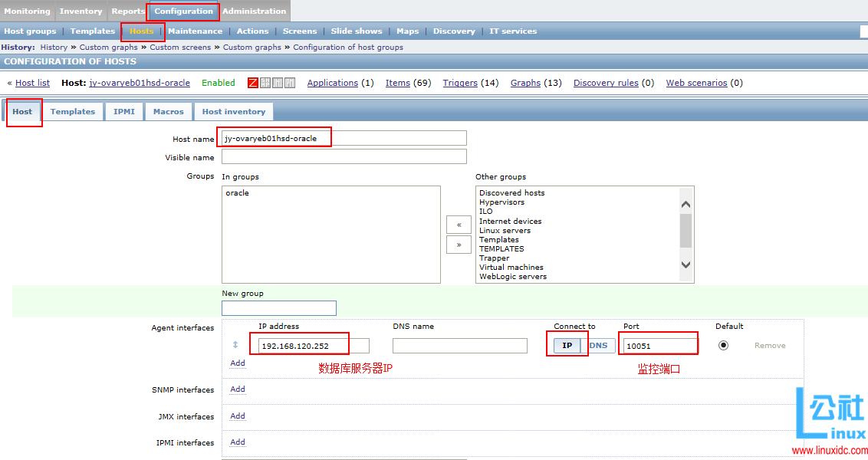Open the Maintenance section in the navigation
868x460 pixels.
[195, 31]
